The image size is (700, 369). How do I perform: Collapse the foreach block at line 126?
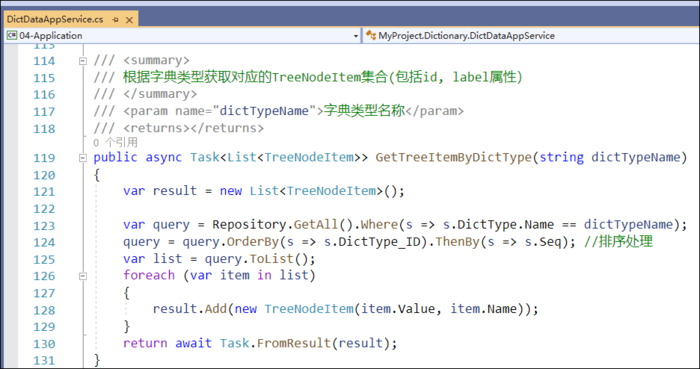tap(83, 276)
